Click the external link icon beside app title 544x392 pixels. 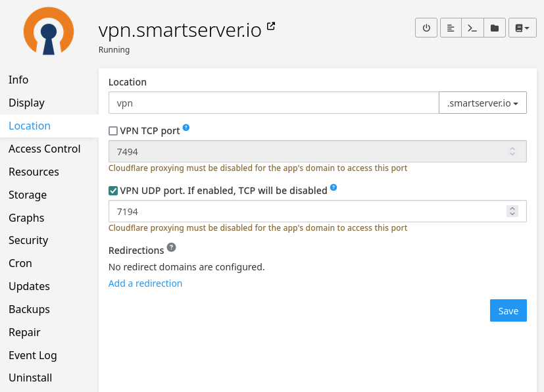point(271,27)
